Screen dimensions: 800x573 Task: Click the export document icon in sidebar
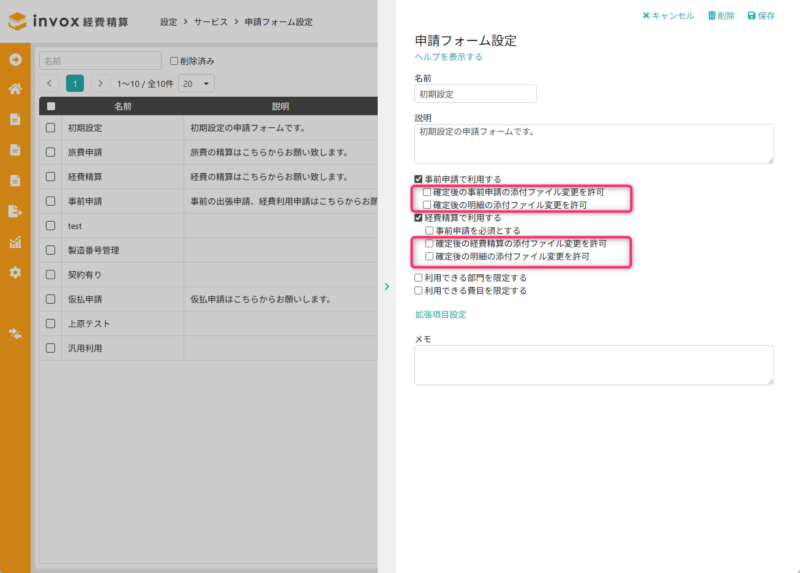coord(15,211)
